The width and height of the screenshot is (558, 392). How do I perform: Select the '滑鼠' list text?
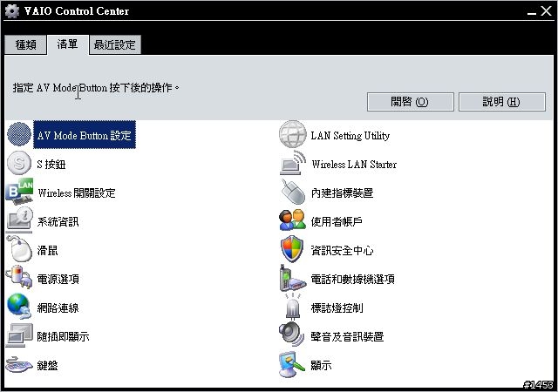pos(47,250)
